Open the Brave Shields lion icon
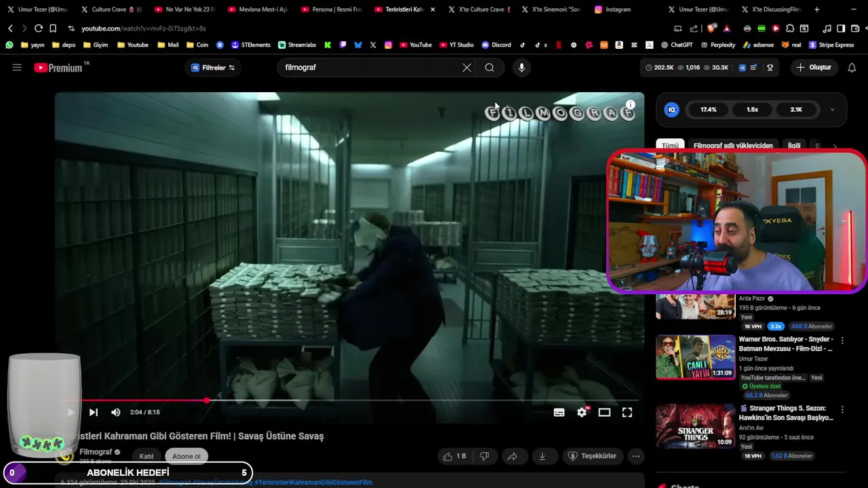Screen dimensions: 868x488 [x=710, y=28]
